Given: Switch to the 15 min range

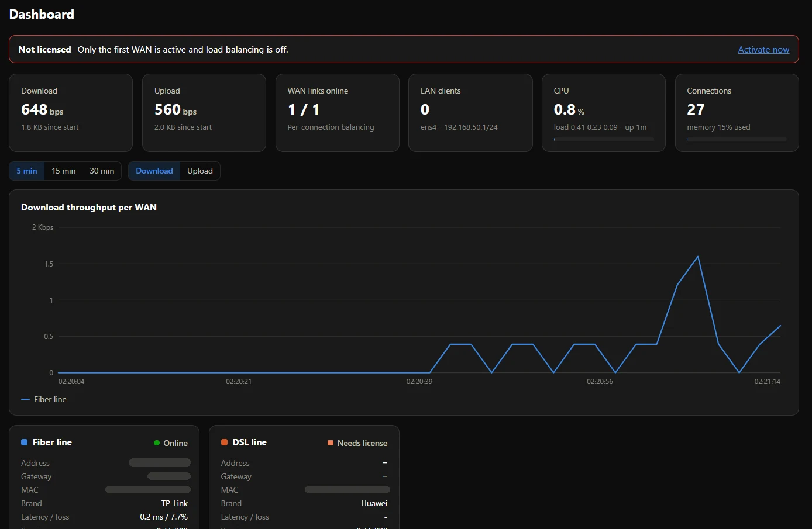Looking at the screenshot, I should (x=64, y=171).
